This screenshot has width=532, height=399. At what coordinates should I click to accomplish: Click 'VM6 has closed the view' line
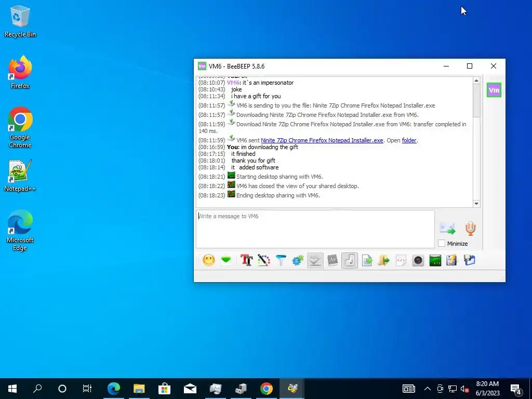(x=298, y=186)
